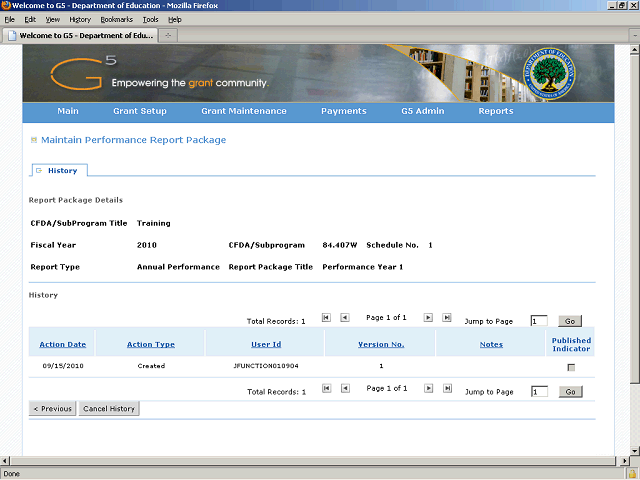Go to next page in top pager

[428, 318]
